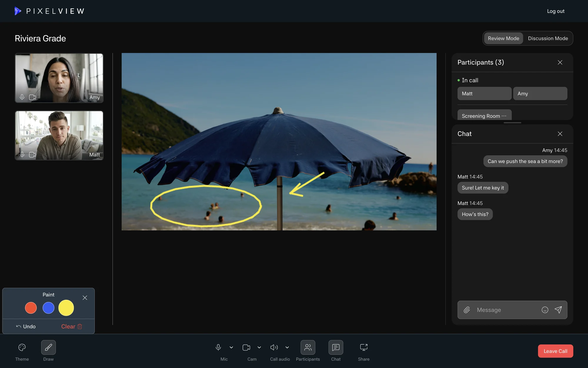Viewport: 588px width, 368px height.
Task: Open the emoji picker in message box
Action: click(x=545, y=310)
